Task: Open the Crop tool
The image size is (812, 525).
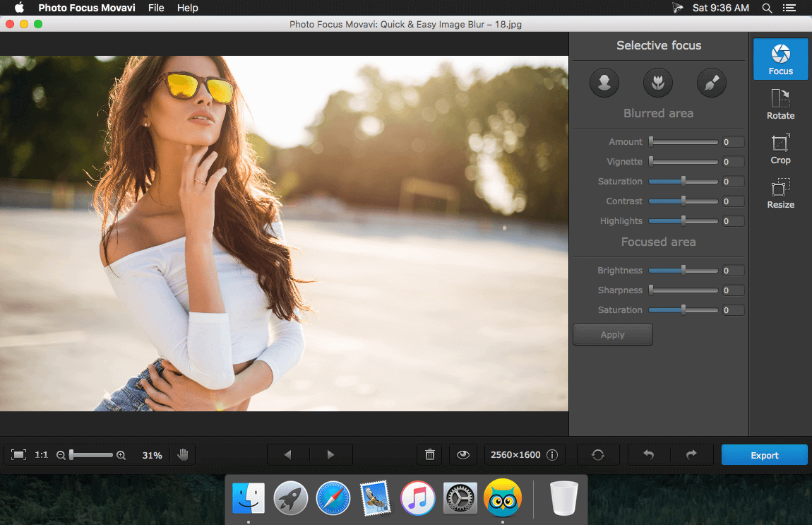Action: click(780, 149)
